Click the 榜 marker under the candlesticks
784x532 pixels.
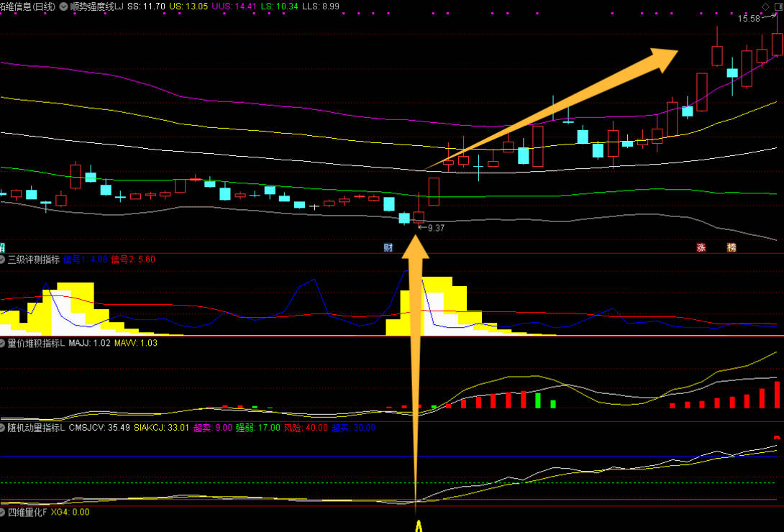click(731, 247)
